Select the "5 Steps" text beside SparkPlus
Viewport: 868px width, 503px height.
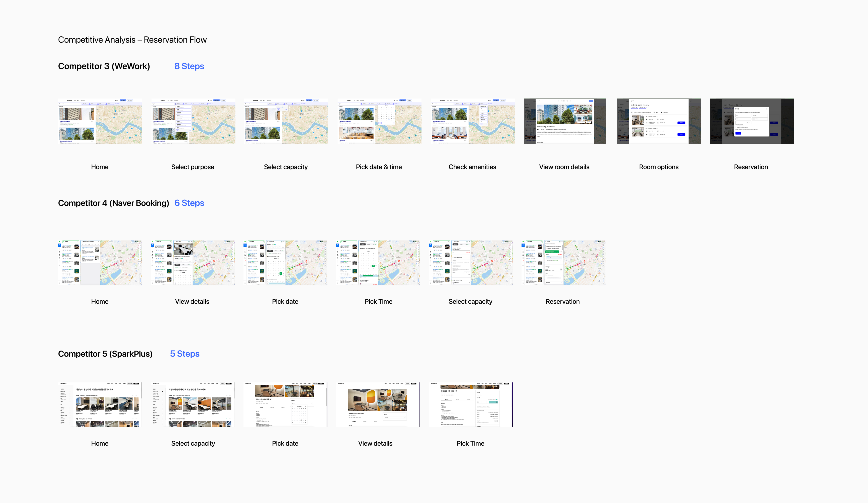[185, 354]
